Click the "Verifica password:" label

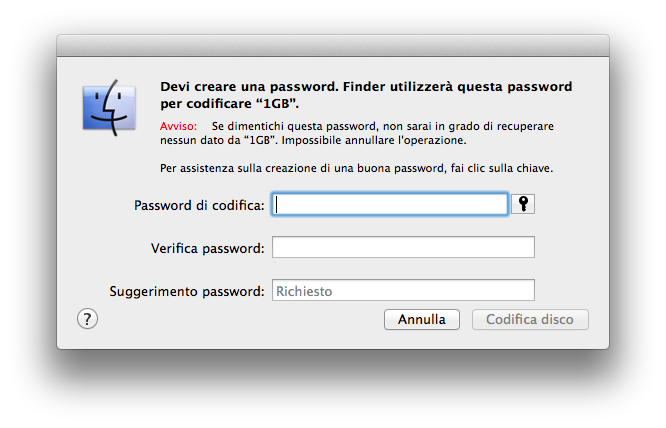point(208,248)
